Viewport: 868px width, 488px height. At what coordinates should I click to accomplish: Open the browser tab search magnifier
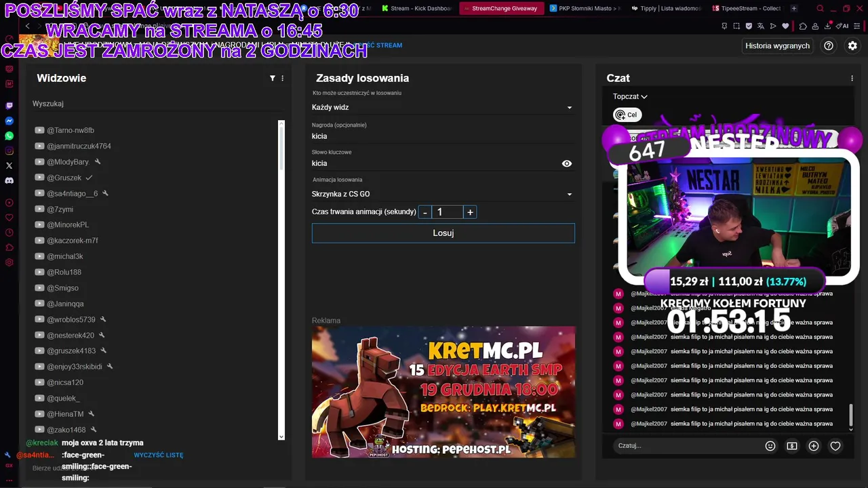(820, 8)
